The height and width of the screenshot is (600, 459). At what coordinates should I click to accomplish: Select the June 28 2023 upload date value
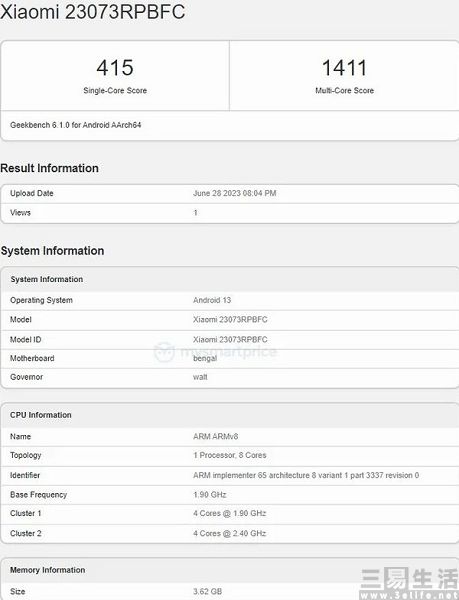coord(234,193)
